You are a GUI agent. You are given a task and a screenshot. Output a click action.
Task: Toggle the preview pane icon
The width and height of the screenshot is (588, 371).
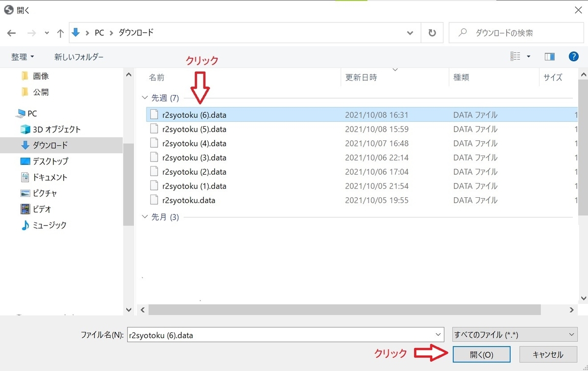point(549,56)
